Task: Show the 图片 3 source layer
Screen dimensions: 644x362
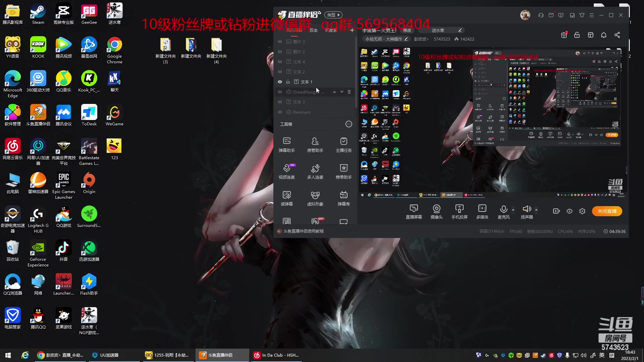Action: tap(280, 42)
